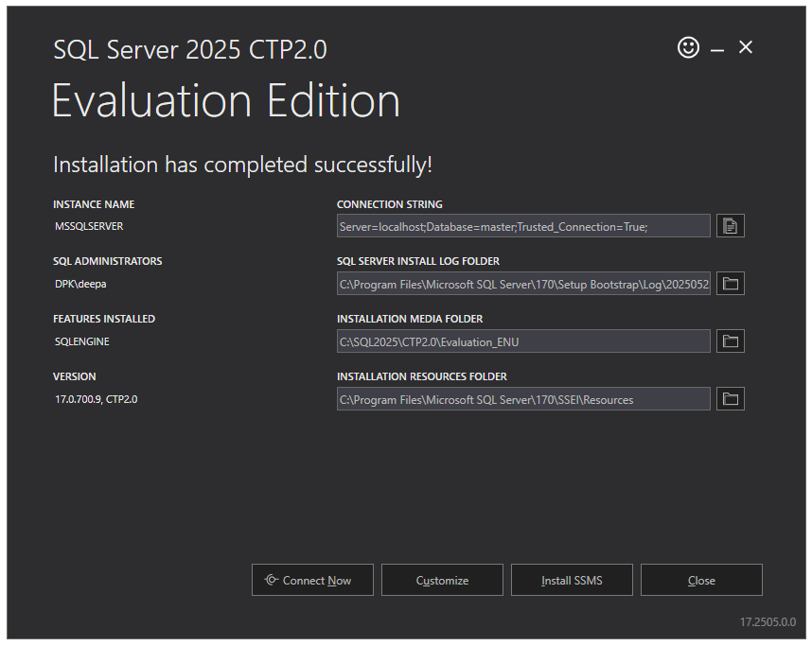Viewport: 812px width, 646px height.
Task: Select the MSSQLSERVER instance name text
Action: click(89, 226)
